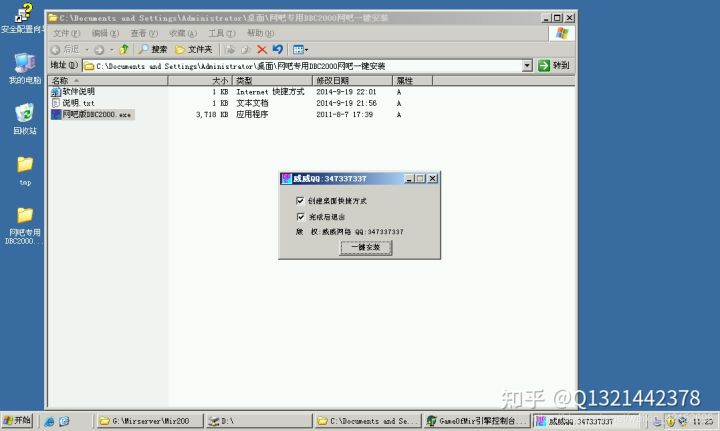Screen dimensions: 720x431
Task: Click the undo arrow toolbar icon
Action: coord(277,49)
